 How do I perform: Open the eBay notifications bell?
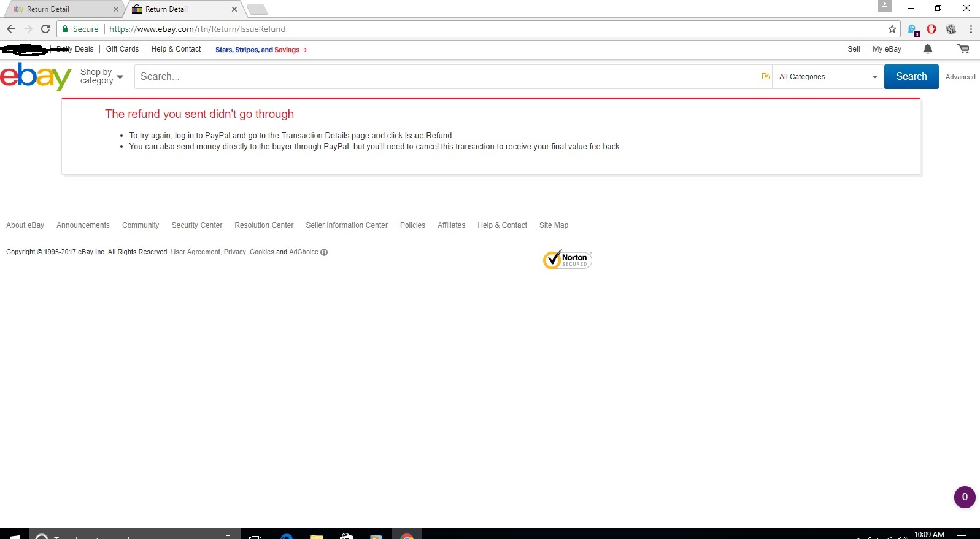tap(928, 49)
